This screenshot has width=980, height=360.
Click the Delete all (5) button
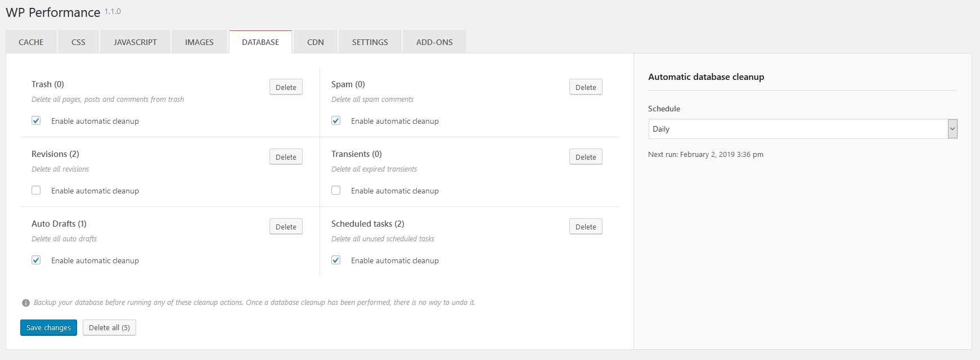coord(109,327)
